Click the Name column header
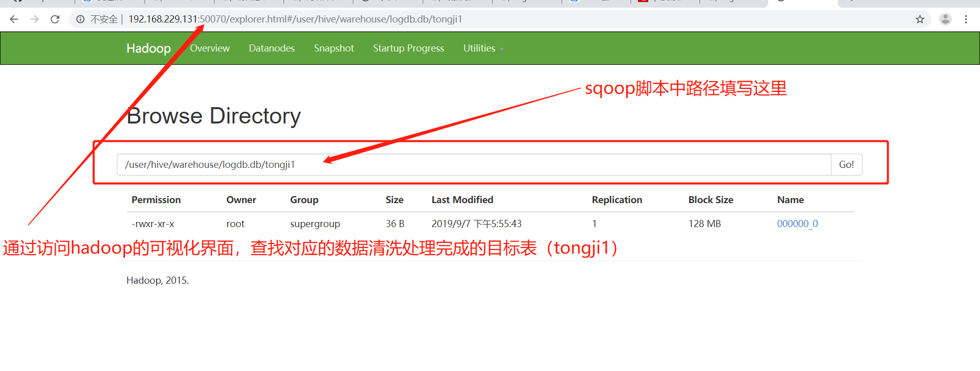 point(791,200)
